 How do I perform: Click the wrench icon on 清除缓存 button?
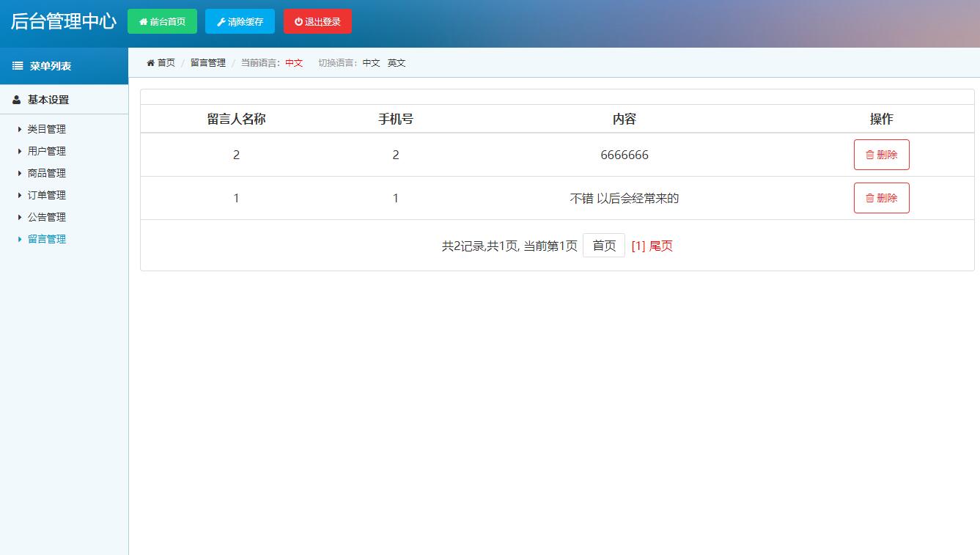pos(222,21)
